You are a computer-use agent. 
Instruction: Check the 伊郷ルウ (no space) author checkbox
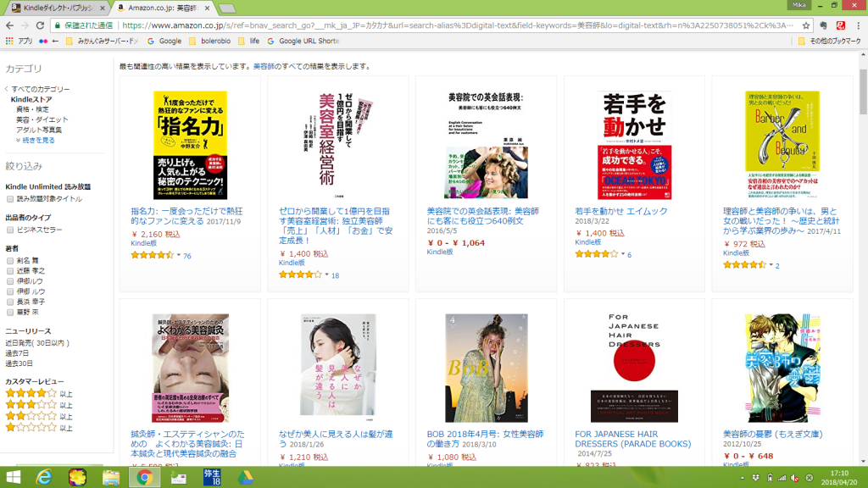click(10, 281)
